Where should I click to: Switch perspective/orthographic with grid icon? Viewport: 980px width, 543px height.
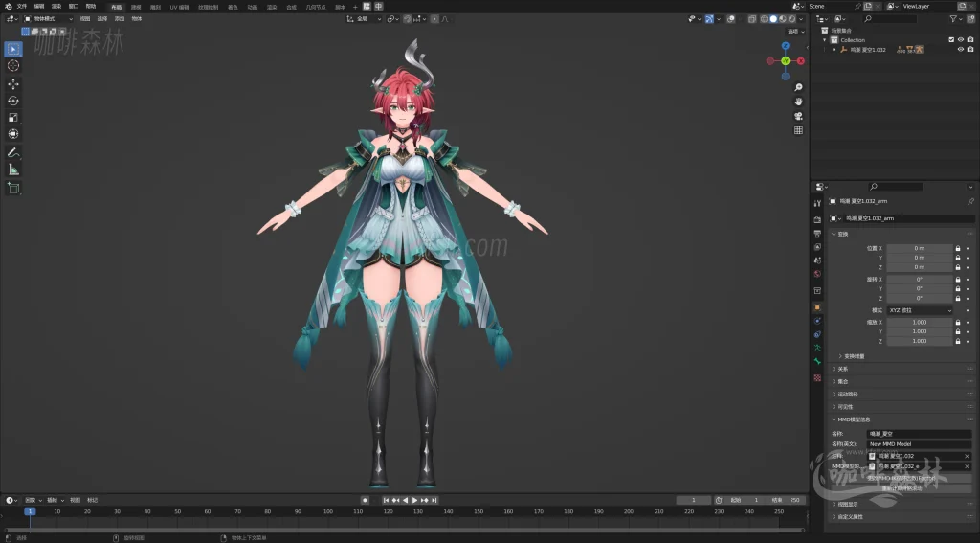click(798, 130)
